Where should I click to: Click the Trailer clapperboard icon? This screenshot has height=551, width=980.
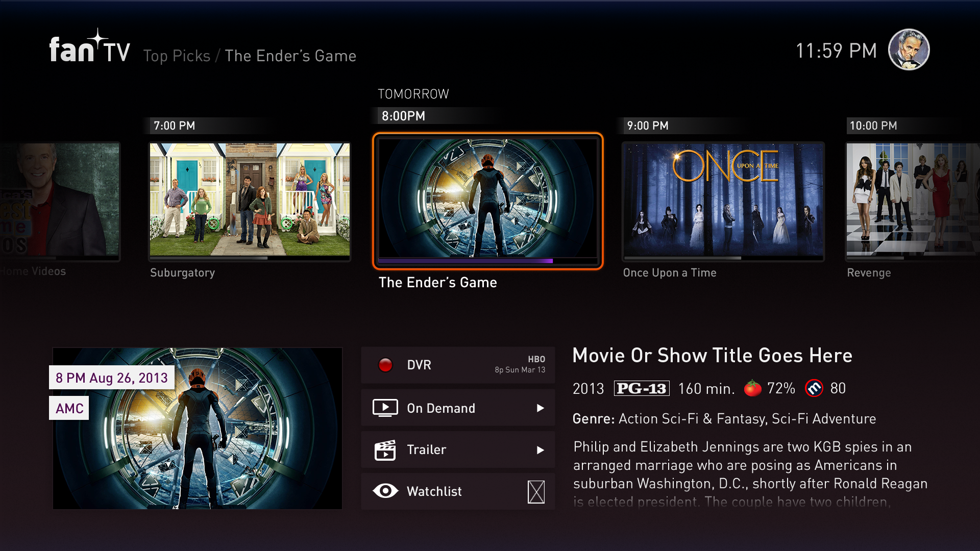coord(385,450)
